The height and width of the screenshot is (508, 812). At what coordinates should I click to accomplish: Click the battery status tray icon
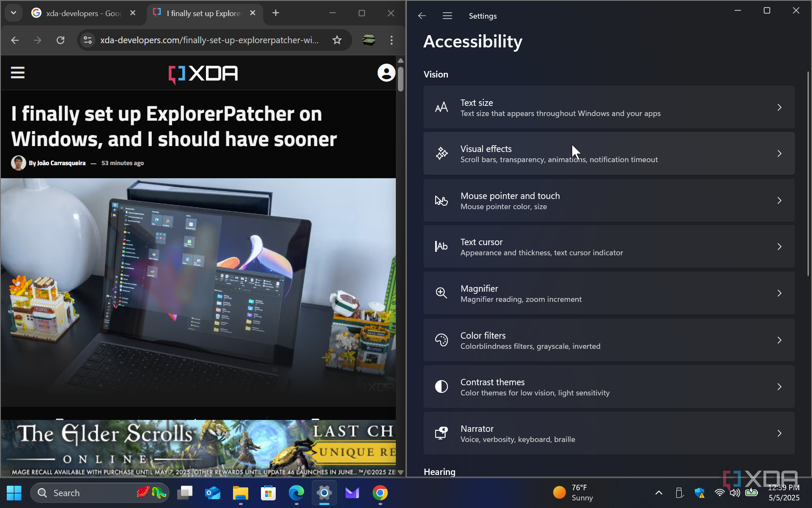pos(752,493)
